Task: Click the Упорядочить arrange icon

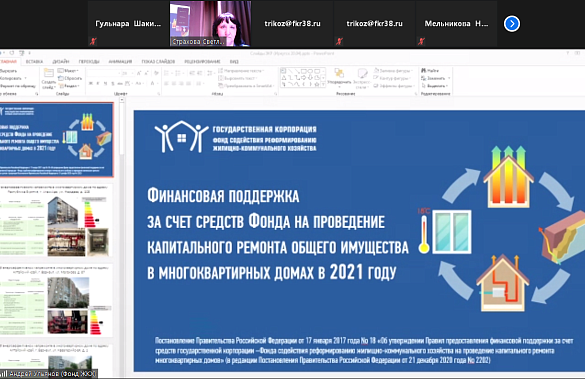Action: [x=339, y=73]
